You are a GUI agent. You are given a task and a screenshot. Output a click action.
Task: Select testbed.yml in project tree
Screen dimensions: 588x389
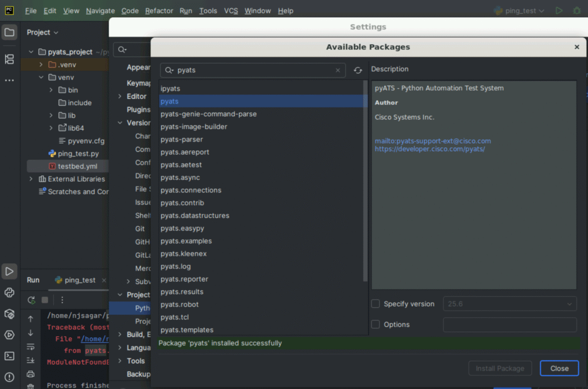tap(73, 166)
